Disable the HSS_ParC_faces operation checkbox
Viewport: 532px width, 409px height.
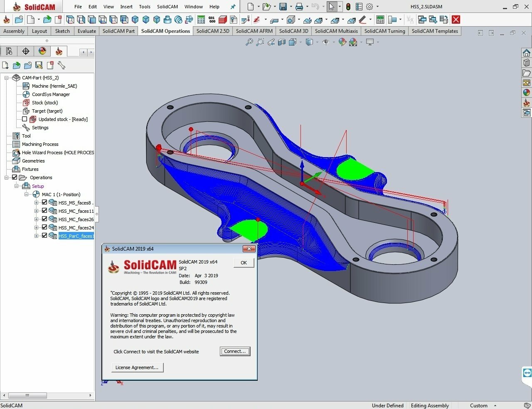click(x=44, y=236)
